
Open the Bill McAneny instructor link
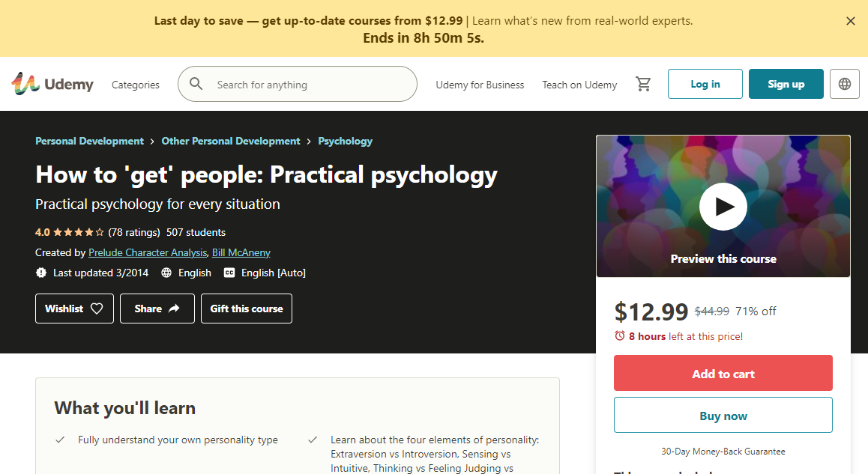point(241,252)
